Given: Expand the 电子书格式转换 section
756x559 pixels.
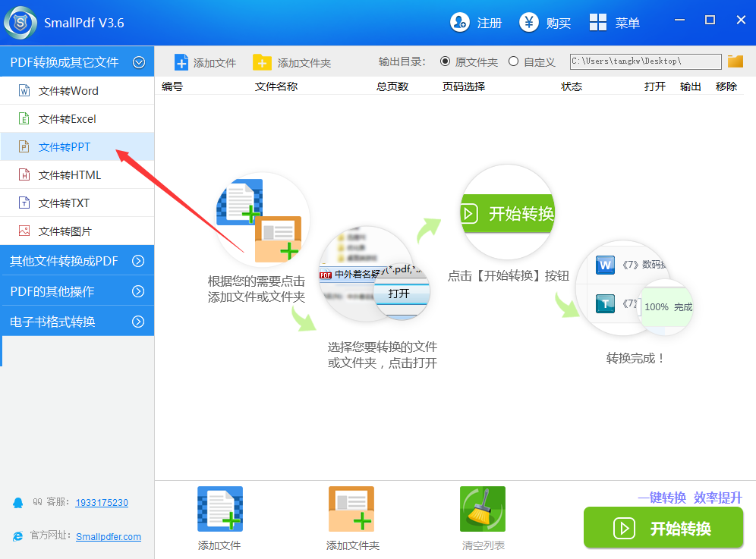Looking at the screenshot, I should tap(77, 322).
